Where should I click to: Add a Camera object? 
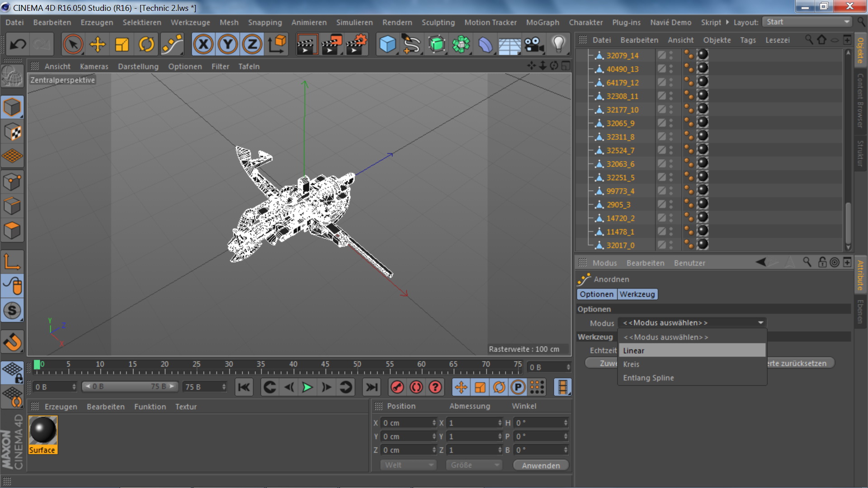coord(534,44)
